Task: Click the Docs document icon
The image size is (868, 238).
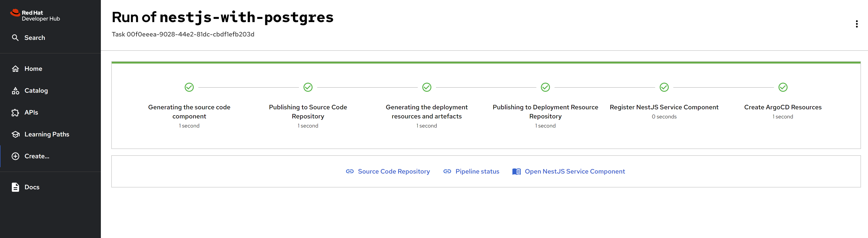Action: click(15, 187)
